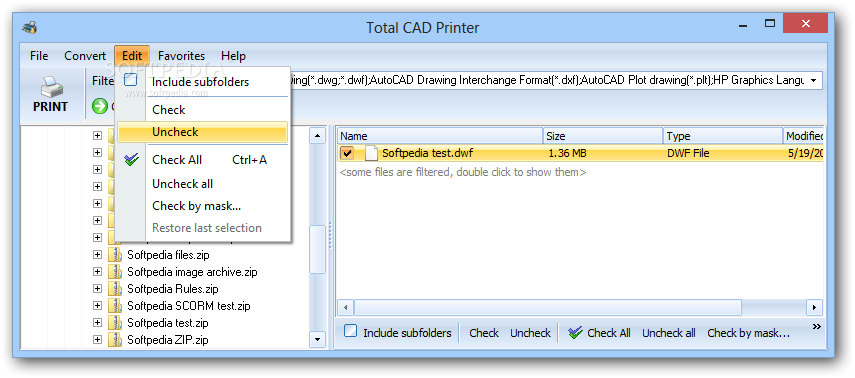The image size is (855, 378).
Task: Click the green arrow go icon
Action: click(x=99, y=106)
